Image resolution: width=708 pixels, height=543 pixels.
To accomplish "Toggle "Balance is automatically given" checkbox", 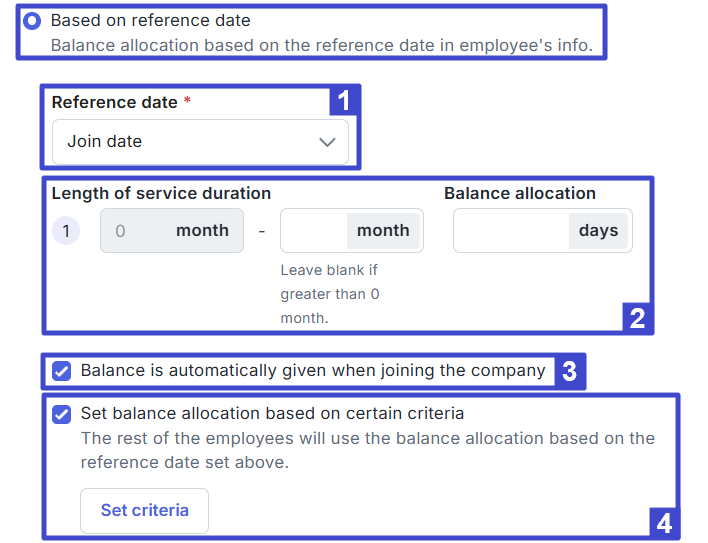I will [62, 371].
